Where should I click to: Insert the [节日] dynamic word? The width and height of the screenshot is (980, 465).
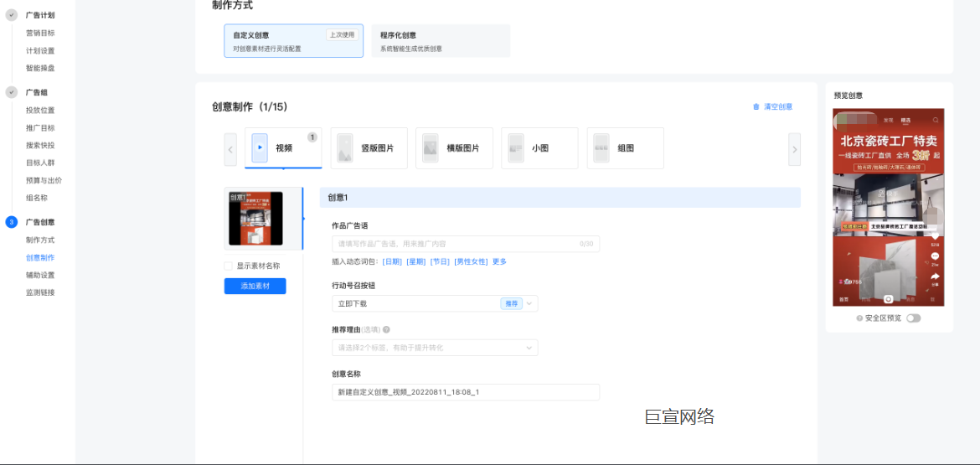(x=440, y=262)
